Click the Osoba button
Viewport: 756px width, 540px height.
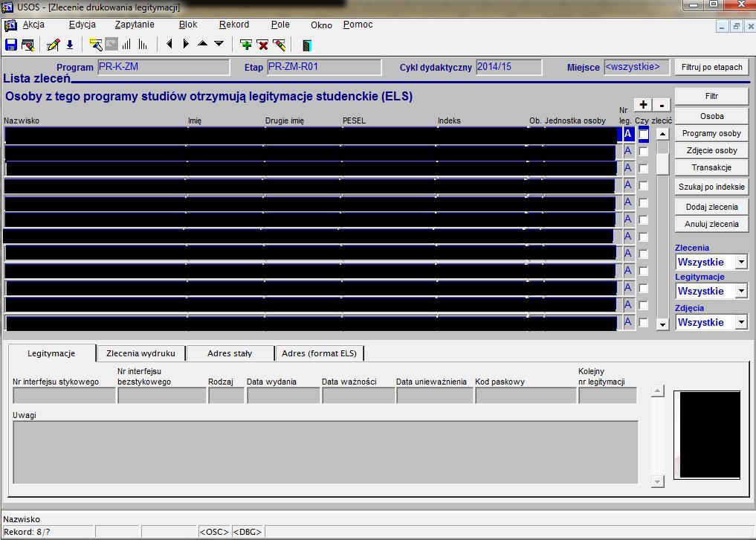pos(711,116)
